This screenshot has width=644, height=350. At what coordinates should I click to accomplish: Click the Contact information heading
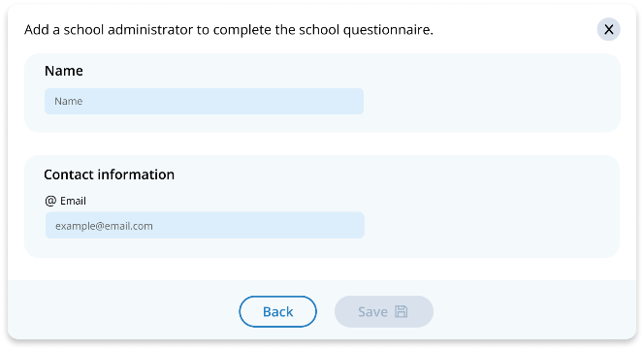point(110,175)
